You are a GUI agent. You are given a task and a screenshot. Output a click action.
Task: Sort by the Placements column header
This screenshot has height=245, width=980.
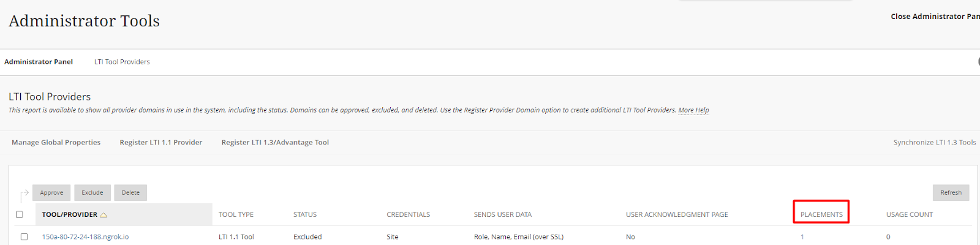(821, 215)
